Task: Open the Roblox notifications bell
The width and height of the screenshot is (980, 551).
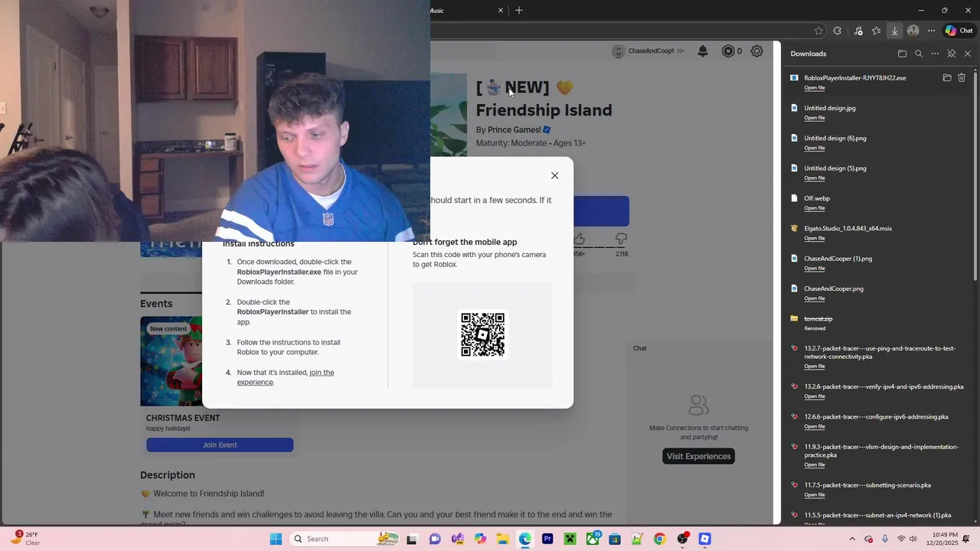Action: (703, 51)
